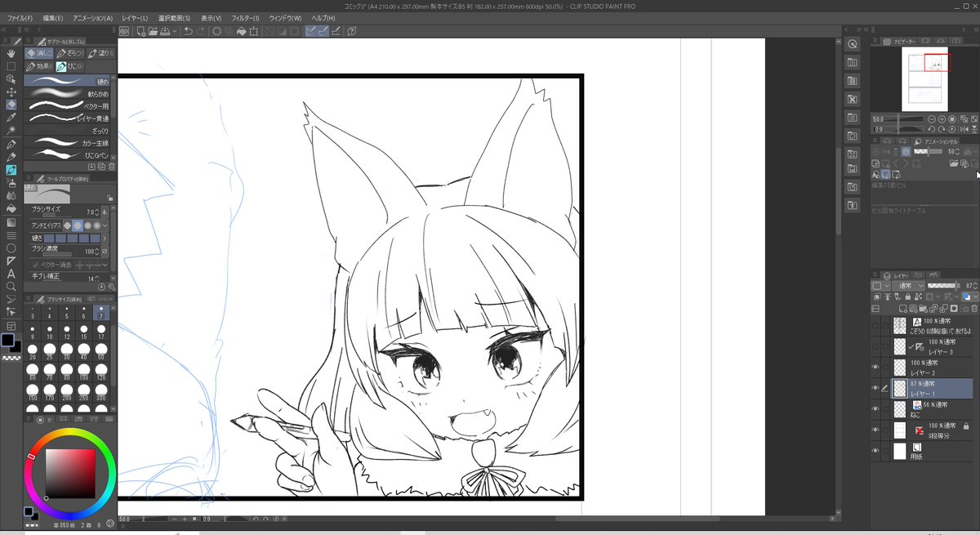Select the ざらつき sub tool group
This screenshot has width=980, height=535.
click(70, 53)
